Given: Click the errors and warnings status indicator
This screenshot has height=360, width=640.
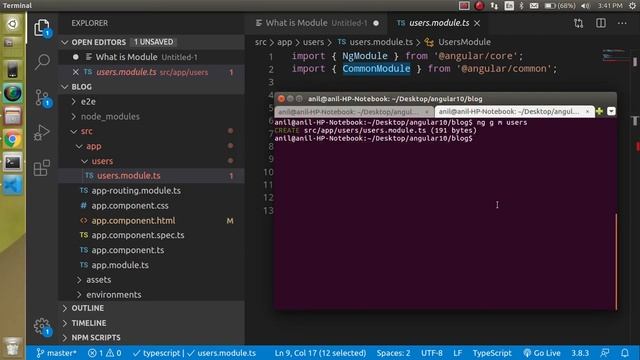Looking at the screenshot, I should tap(104, 353).
